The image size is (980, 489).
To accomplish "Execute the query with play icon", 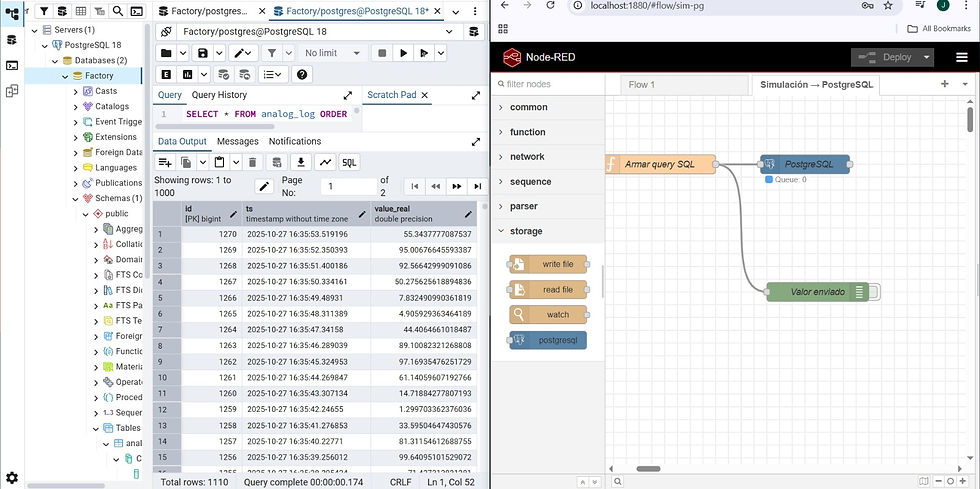I will [404, 53].
